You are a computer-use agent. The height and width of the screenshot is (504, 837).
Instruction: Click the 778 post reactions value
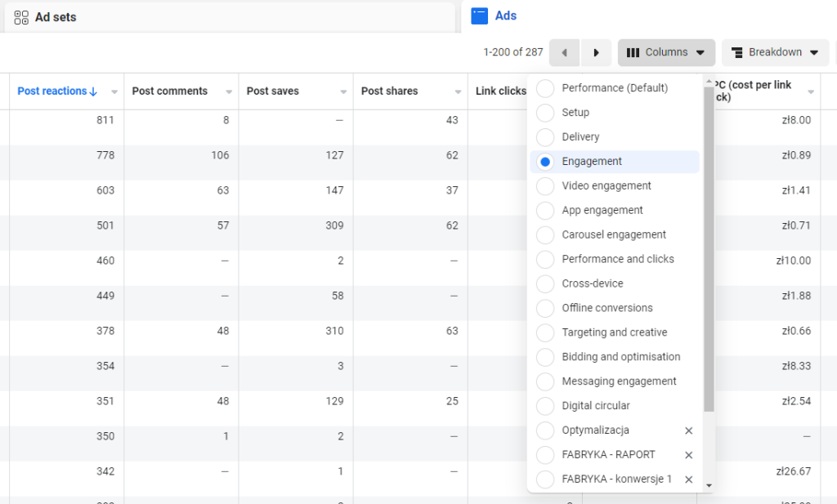pyautogui.click(x=105, y=155)
